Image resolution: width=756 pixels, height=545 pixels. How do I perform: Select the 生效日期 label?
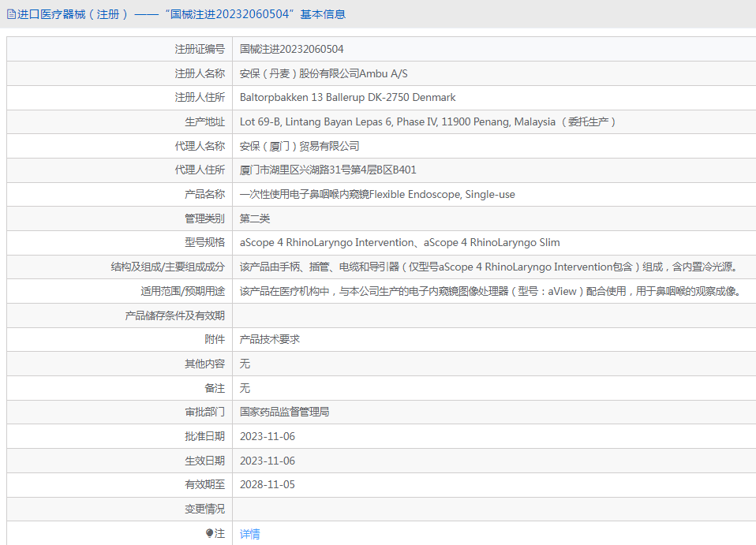tap(205, 461)
